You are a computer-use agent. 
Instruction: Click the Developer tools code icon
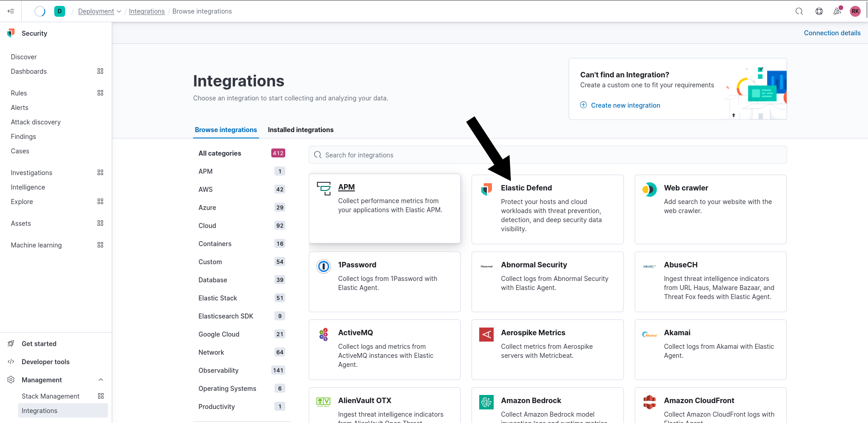[11, 361]
